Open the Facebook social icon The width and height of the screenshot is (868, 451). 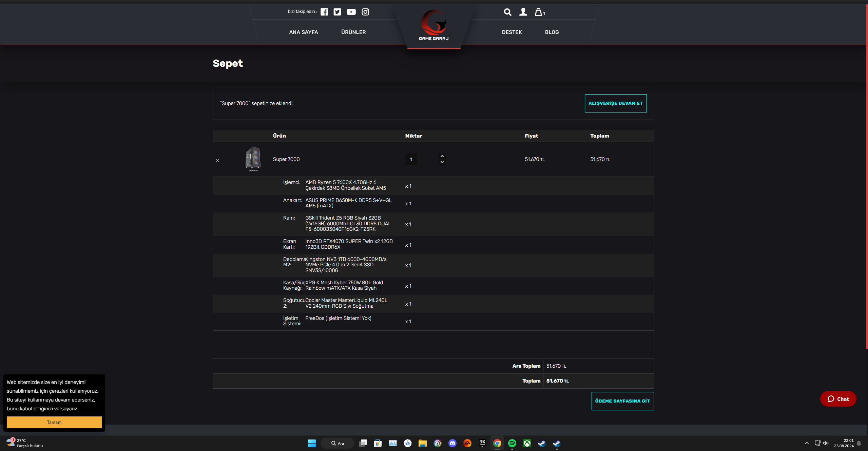pos(324,12)
